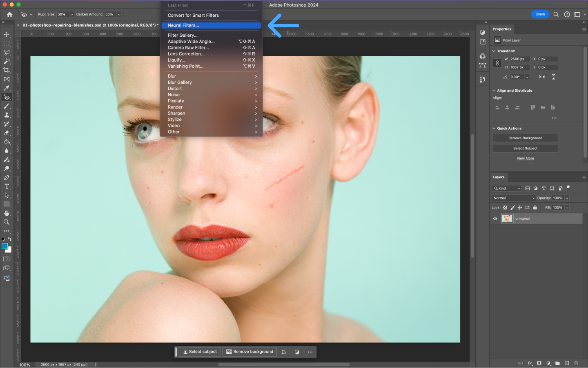Collapse the Transform section

tap(494, 51)
